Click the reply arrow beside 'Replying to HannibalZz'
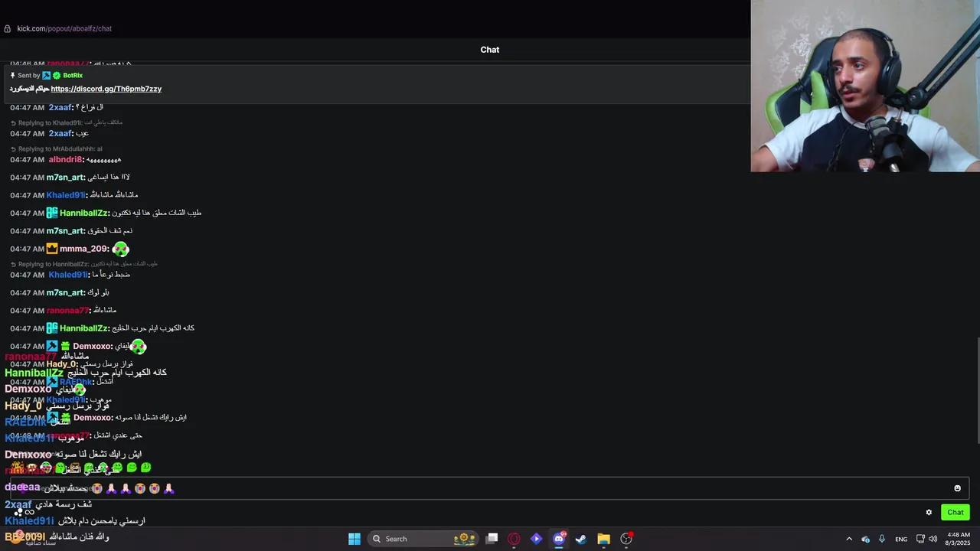Viewport: 980px width, 551px height. pyautogui.click(x=13, y=264)
